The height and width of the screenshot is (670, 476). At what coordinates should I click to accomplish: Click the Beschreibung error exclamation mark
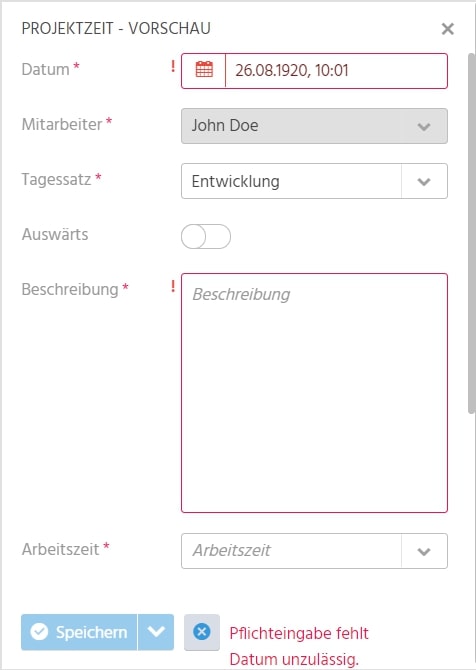click(173, 286)
